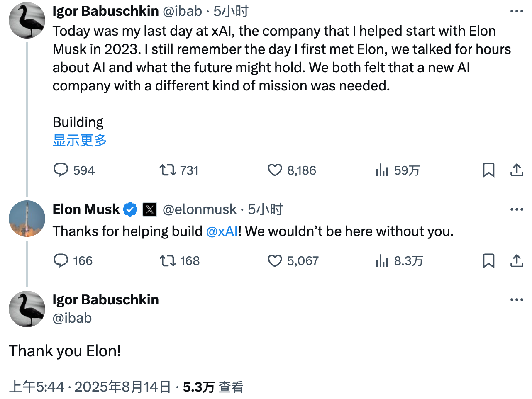Viewport: 532px width, 399px height.
Task: Open Elon Musk's rocket profile picture
Action: click(x=27, y=219)
